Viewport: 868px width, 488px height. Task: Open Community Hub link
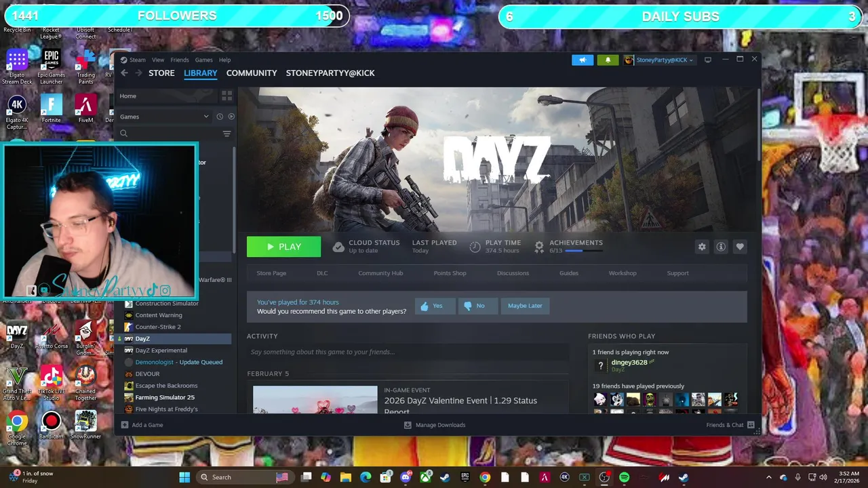coord(380,273)
